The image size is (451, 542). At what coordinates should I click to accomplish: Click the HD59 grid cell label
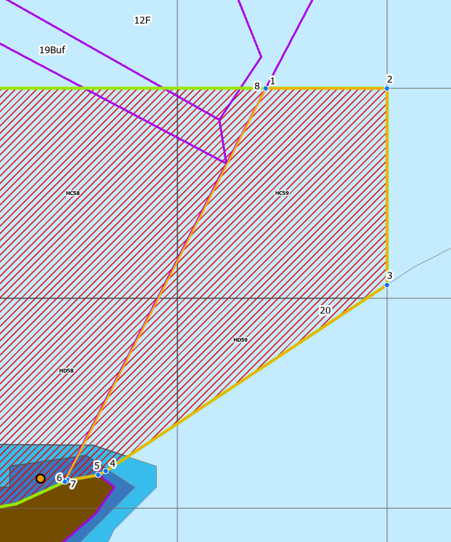[240, 340]
